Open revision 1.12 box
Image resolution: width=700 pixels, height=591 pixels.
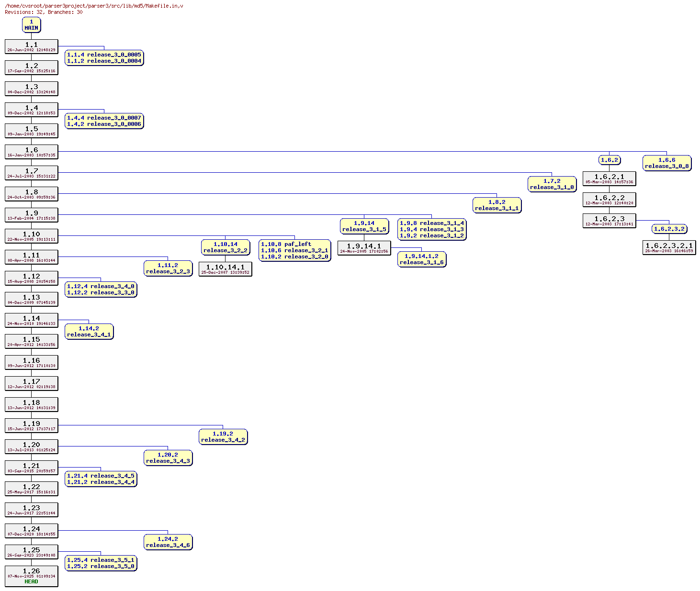click(32, 278)
